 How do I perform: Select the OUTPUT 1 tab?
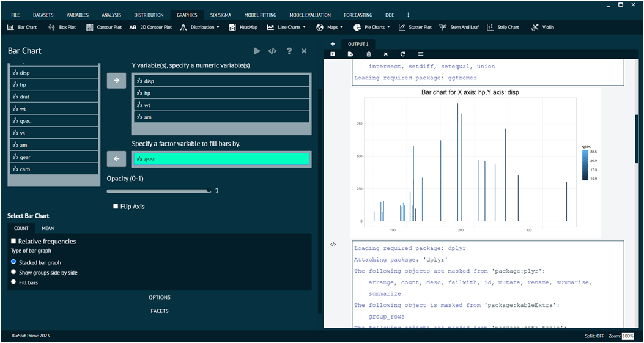coord(358,44)
